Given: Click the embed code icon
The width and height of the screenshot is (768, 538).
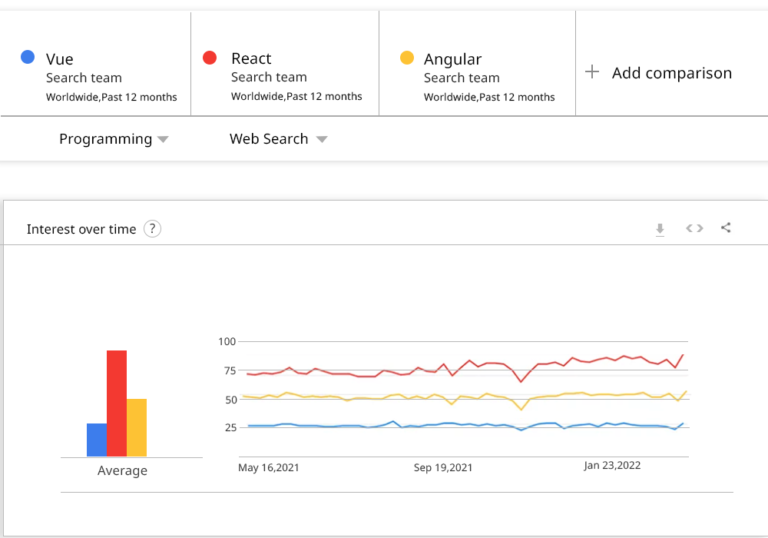Looking at the screenshot, I should (x=694, y=228).
